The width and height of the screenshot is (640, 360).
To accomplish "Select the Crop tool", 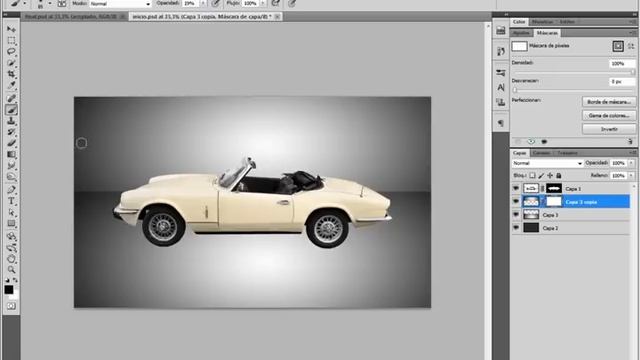I will 11,74.
